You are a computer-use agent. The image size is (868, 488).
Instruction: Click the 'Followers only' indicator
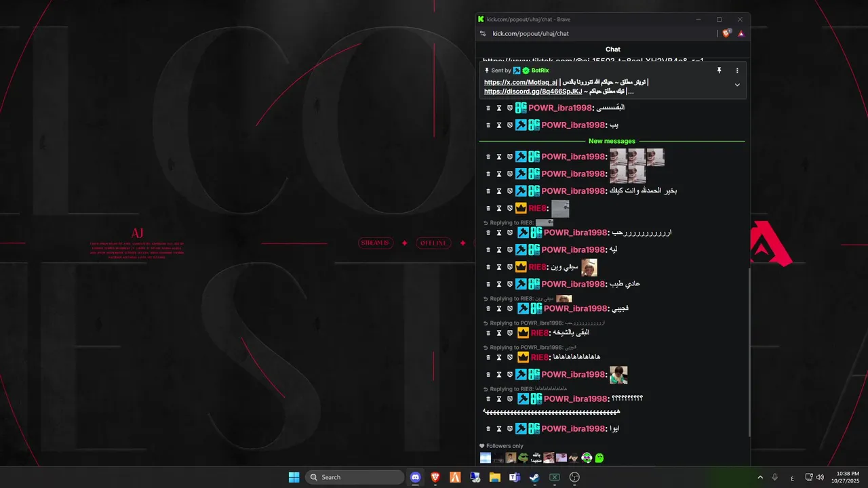(501, 446)
